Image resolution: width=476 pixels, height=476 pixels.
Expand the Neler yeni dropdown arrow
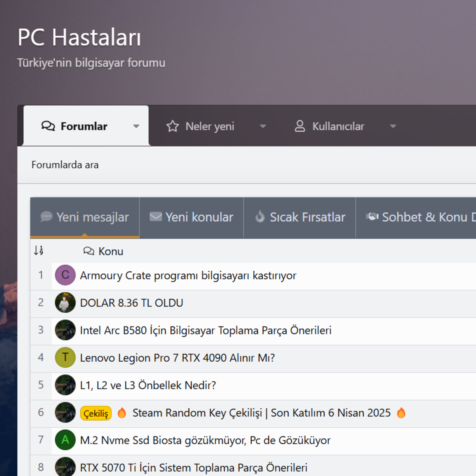click(x=263, y=126)
